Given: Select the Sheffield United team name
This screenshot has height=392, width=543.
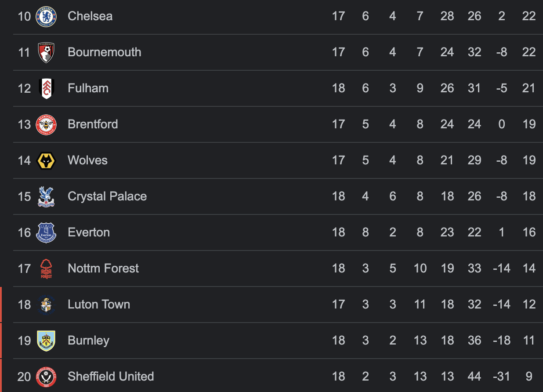Looking at the screenshot, I should click(x=111, y=377).
